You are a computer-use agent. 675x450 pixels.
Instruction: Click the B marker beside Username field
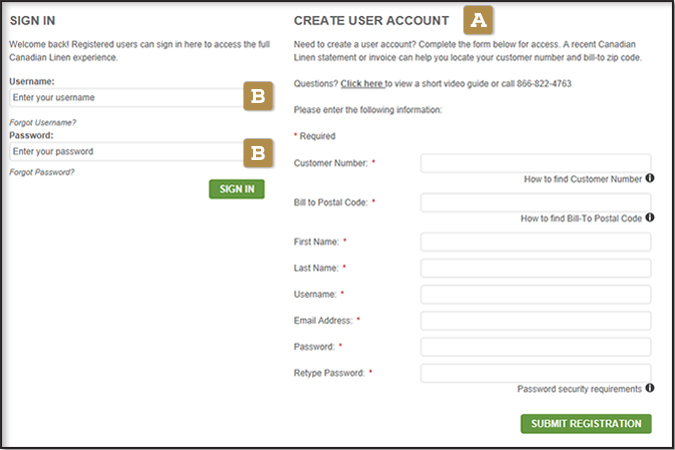point(258,97)
